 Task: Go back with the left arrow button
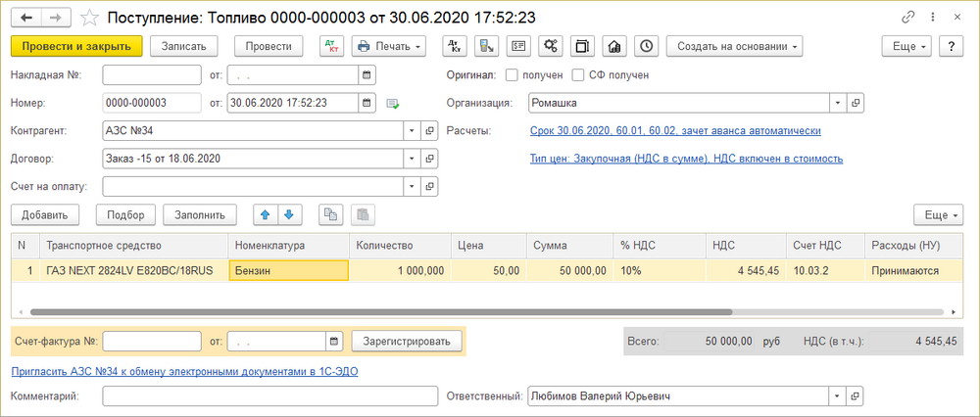26,18
